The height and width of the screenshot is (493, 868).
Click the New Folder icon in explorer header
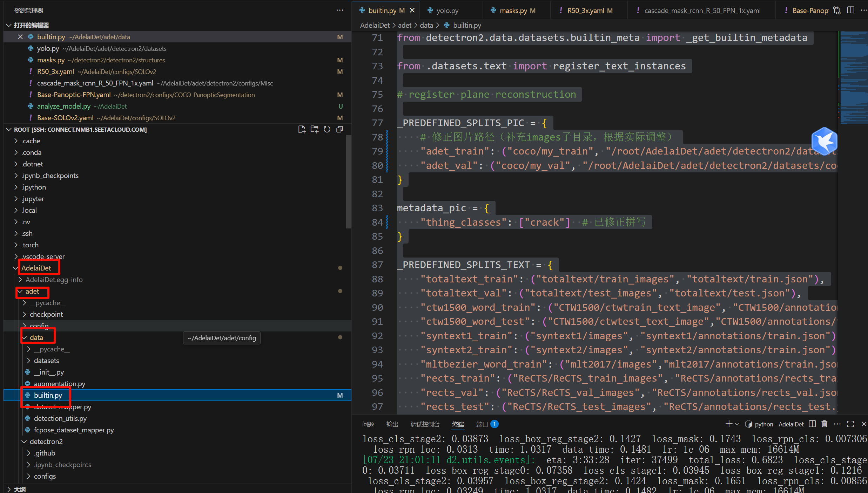point(314,130)
